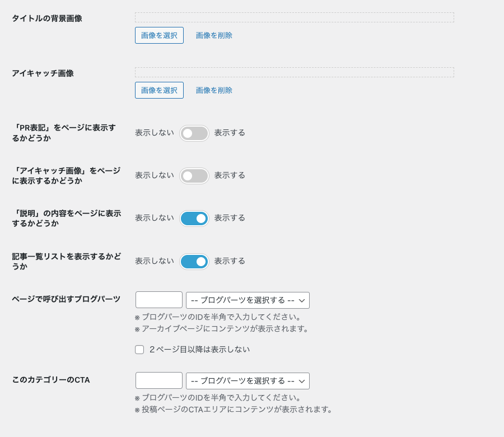504x437 pixels.
Task: Toggle「アイキャッチ画像」page display switch
Action: click(194, 176)
